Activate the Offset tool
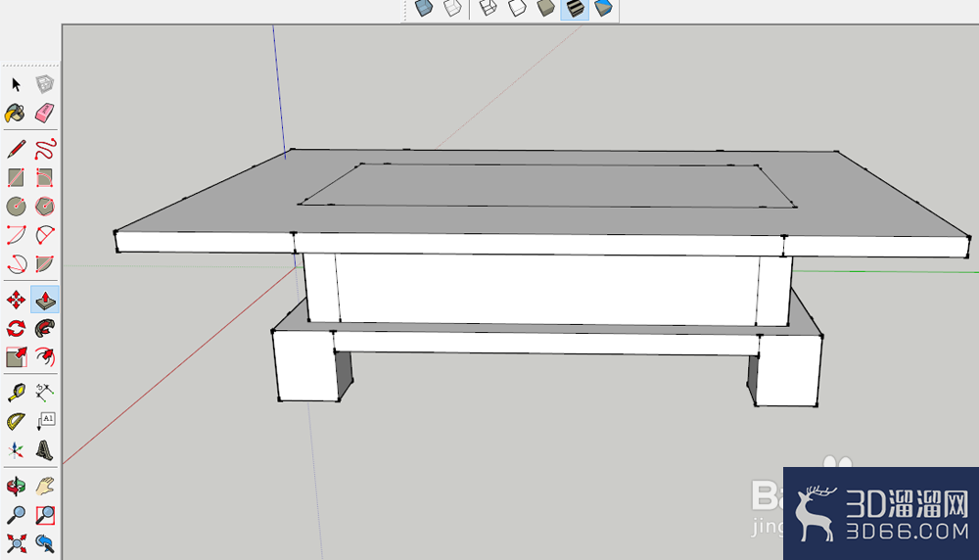Image resolution: width=979 pixels, height=560 pixels. point(45,357)
